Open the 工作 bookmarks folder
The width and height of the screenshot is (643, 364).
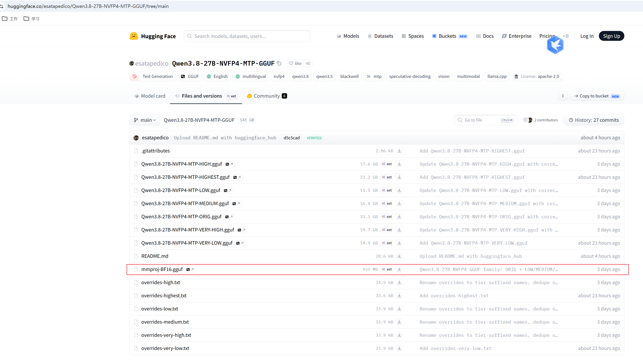10,18
